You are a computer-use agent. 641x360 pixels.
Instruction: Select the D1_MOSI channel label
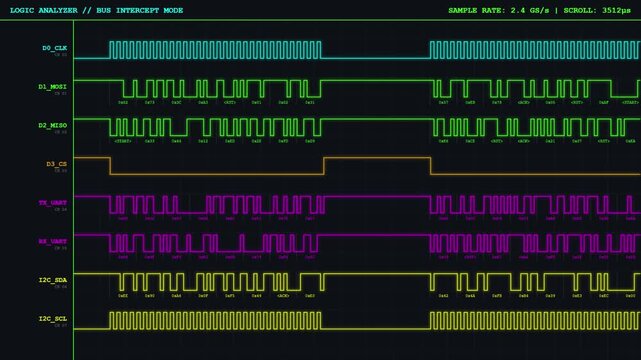(x=52, y=87)
